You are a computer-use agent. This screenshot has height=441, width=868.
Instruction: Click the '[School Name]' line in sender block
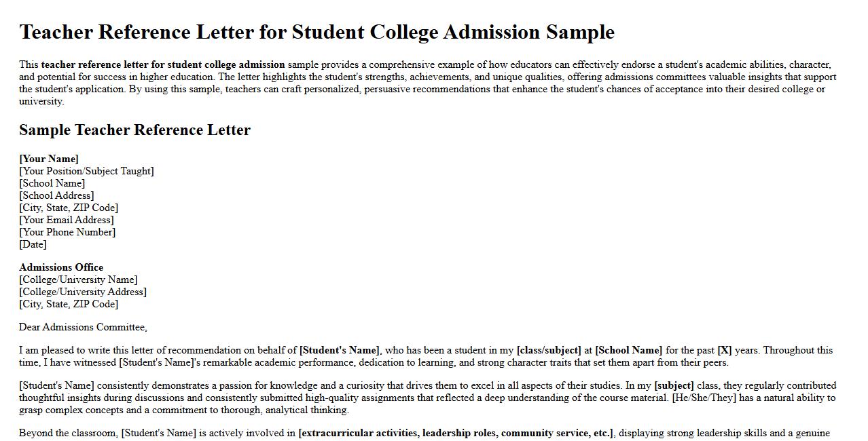52,183
